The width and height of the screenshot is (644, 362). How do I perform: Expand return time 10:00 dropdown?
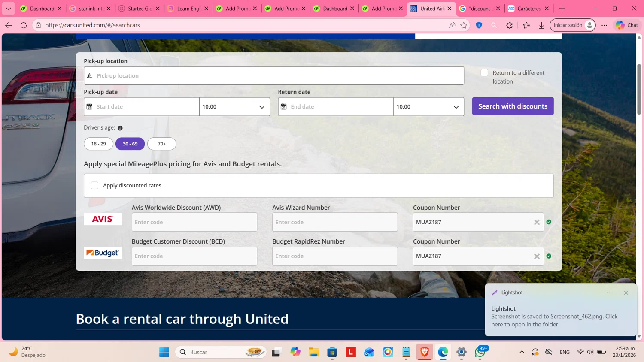[x=428, y=106]
